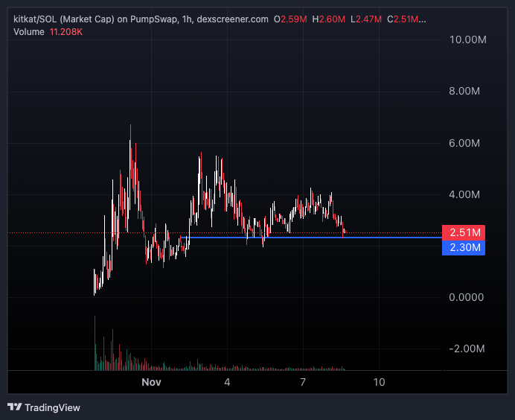Click the 4 date axis label

227,382
